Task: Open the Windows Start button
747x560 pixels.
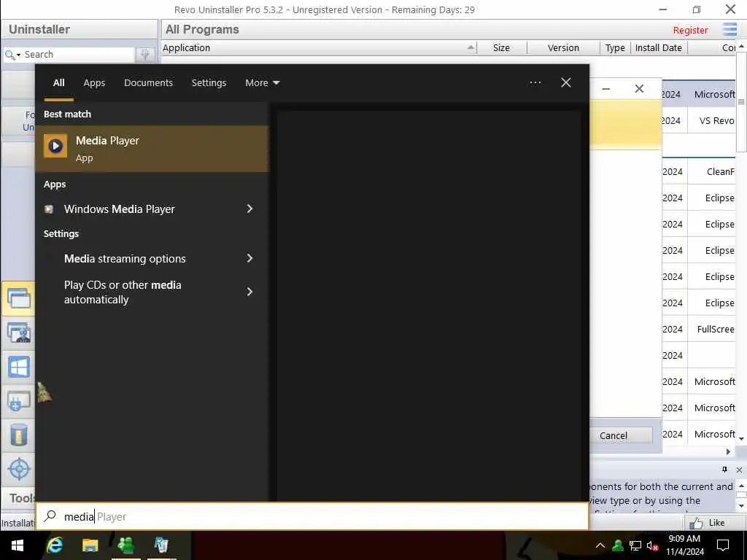Action: (x=18, y=545)
